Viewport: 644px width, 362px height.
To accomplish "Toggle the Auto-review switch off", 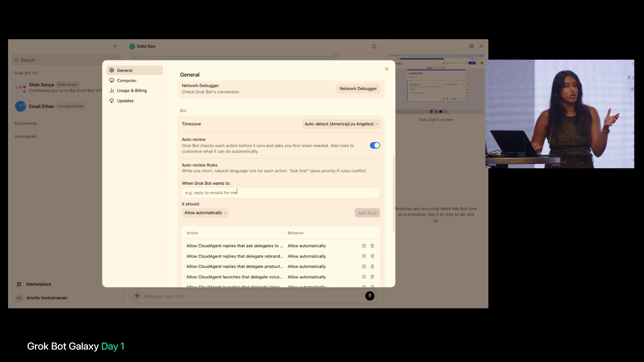I will [x=375, y=145].
